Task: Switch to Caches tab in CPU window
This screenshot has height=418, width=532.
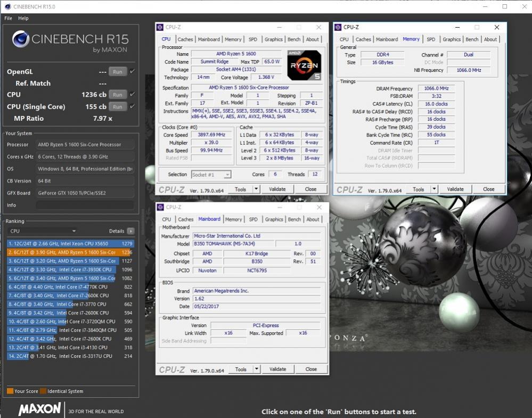Action: [185, 39]
